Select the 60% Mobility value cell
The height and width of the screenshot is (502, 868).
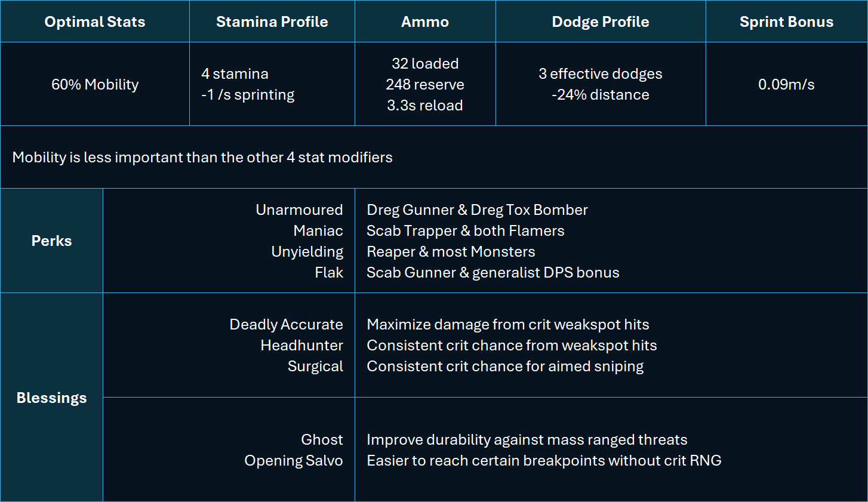[95, 84]
